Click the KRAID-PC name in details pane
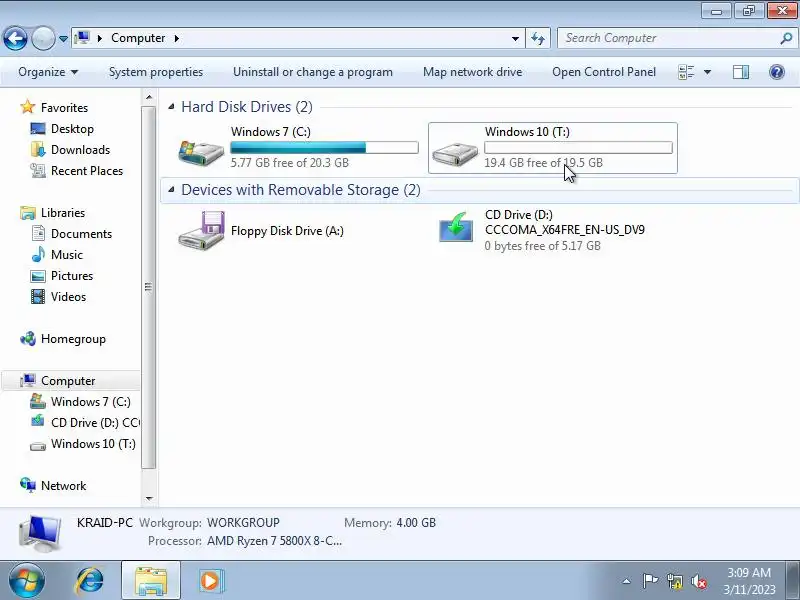This screenshot has height=600, width=800. tap(105, 523)
